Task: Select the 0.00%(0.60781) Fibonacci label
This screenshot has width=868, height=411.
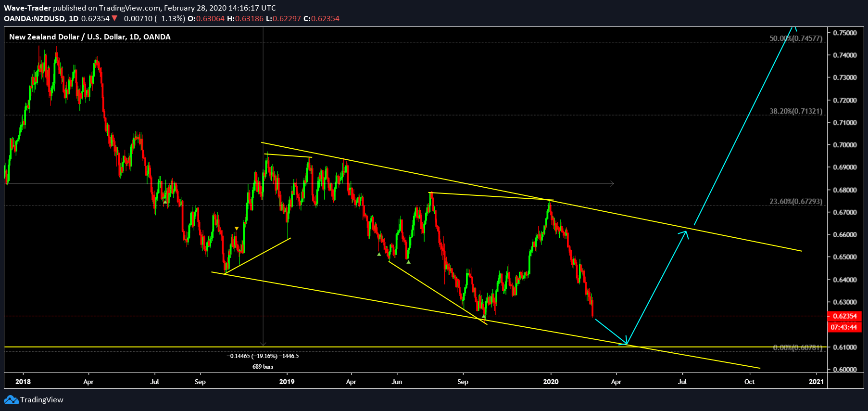Action: pyautogui.click(x=797, y=347)
